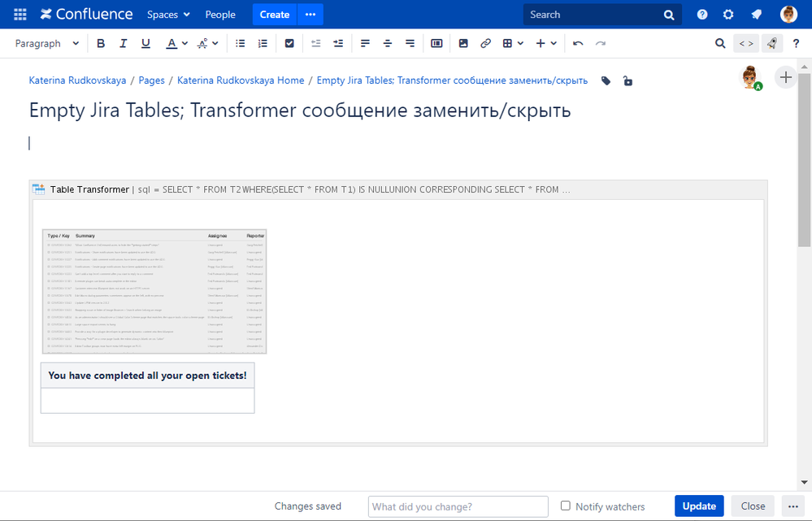This screenshot has height=521, width=812.
Task: Insert an image or file
Action: pyautogui.click(x=463, y=44)
